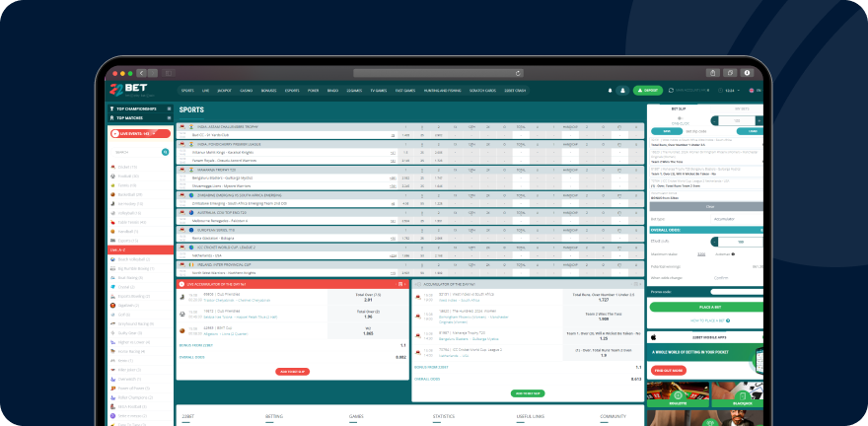
Task: Click the Live Events play icon
Action: (114, 133)
